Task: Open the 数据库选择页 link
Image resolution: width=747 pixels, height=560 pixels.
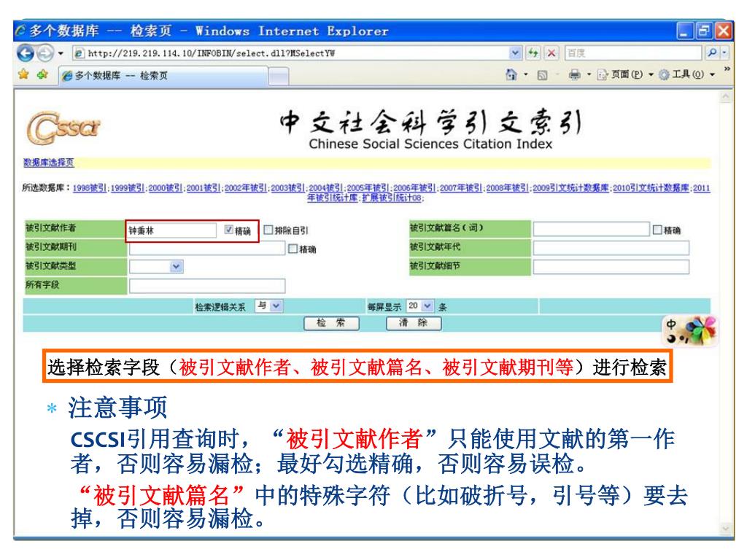Action: tap(49, 163)
